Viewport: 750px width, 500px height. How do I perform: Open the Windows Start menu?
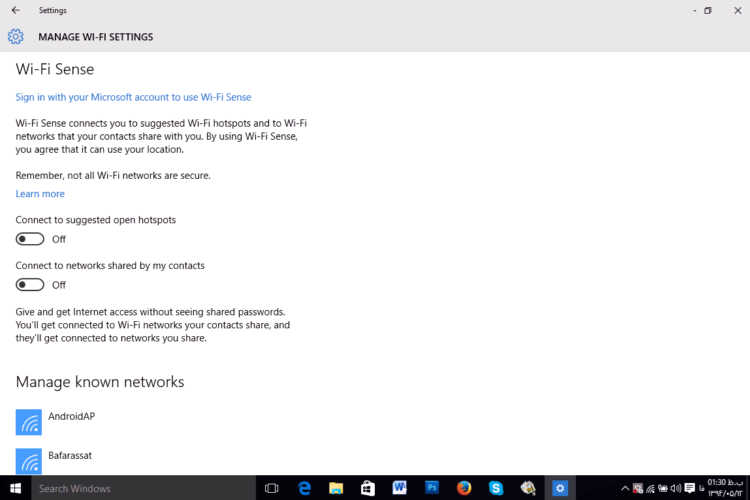point(15,488)
